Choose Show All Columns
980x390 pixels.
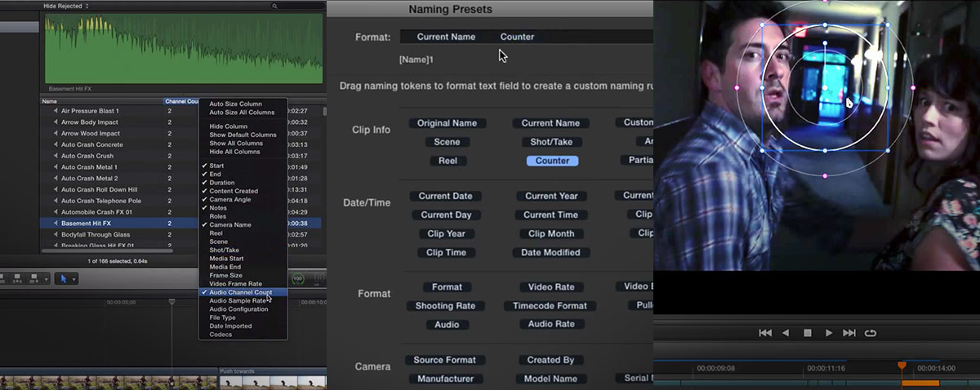(x=235, y=144)
